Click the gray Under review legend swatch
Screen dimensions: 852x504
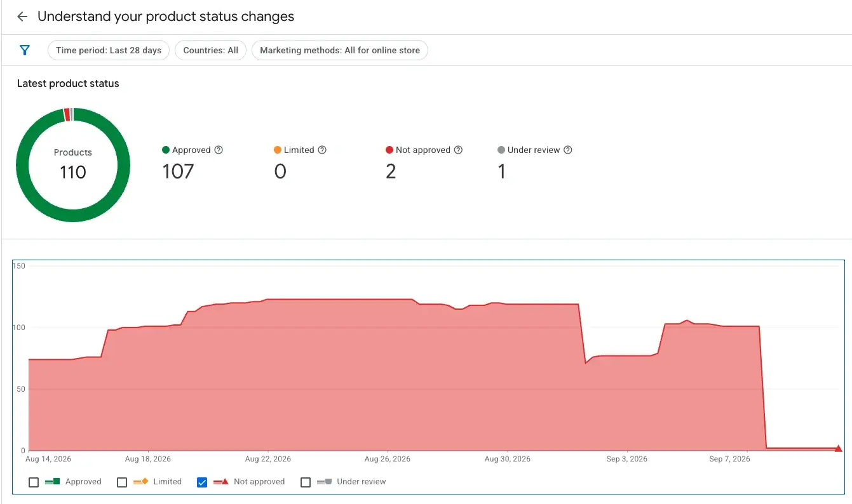pos(324,482)
